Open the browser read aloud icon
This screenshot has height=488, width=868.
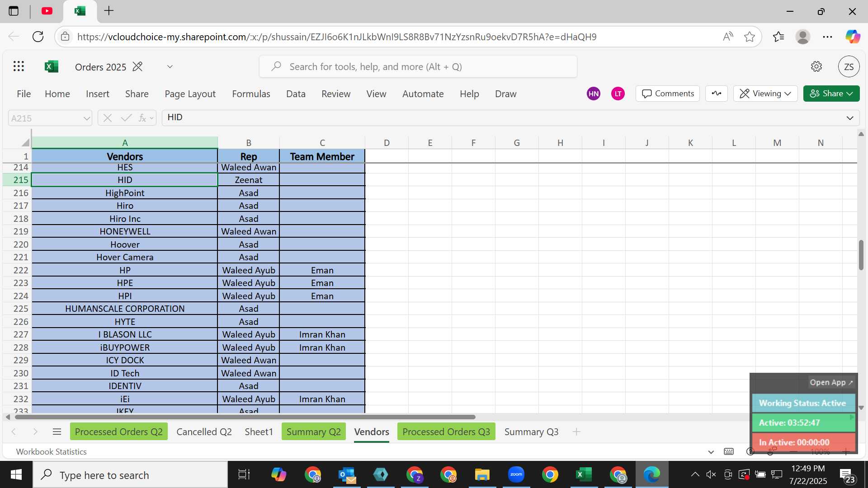728,37
